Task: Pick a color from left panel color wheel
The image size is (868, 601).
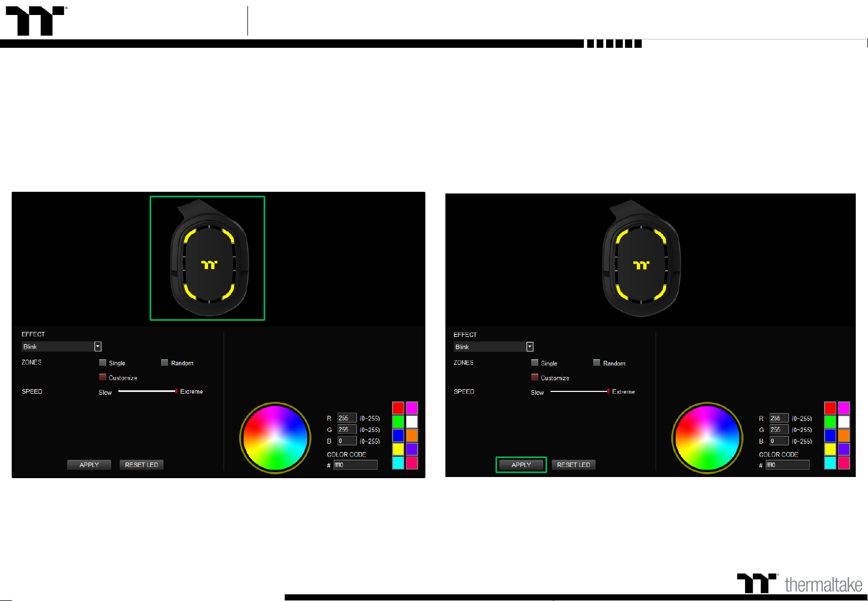Action: (275, 438)
